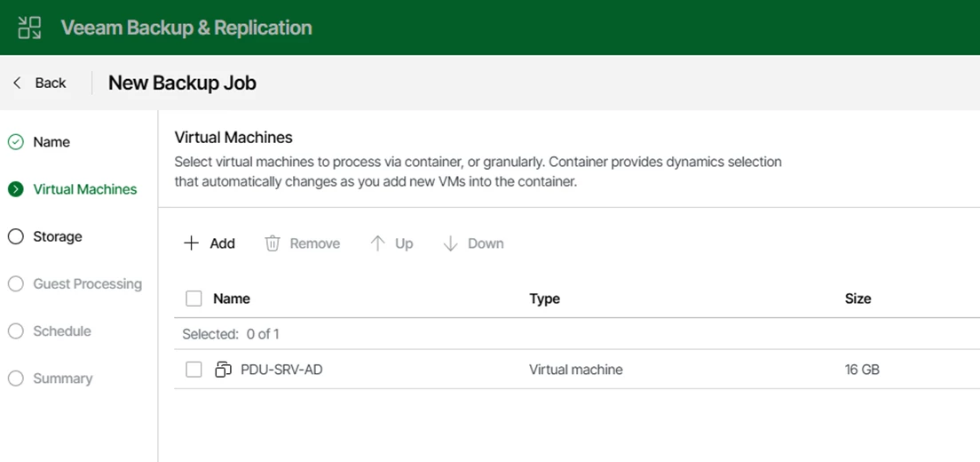Click the '16 GB' size cell
980x462 pixels.
pyautogui.click(x=862, y=370)
